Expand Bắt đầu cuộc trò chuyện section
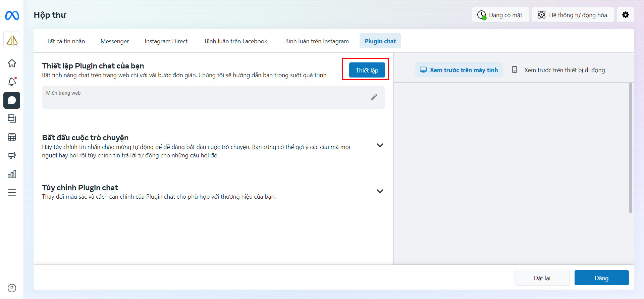 coord(380,145)
